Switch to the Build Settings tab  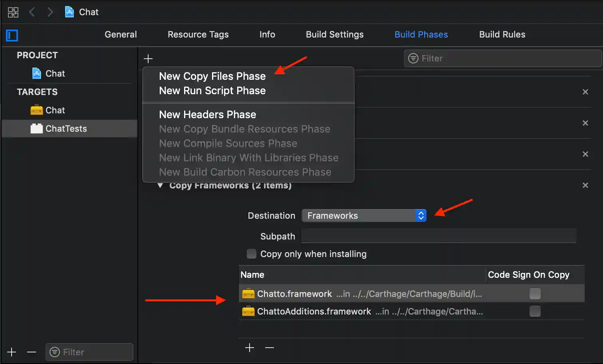pyautogui.click(x=334, y=35)
